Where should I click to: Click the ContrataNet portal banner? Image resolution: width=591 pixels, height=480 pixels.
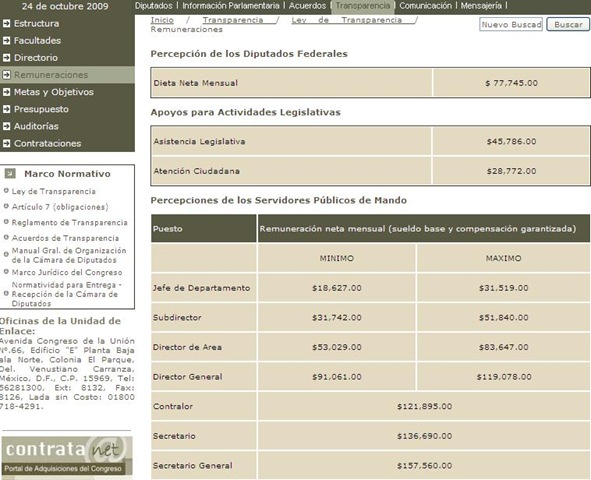point(67,456)
